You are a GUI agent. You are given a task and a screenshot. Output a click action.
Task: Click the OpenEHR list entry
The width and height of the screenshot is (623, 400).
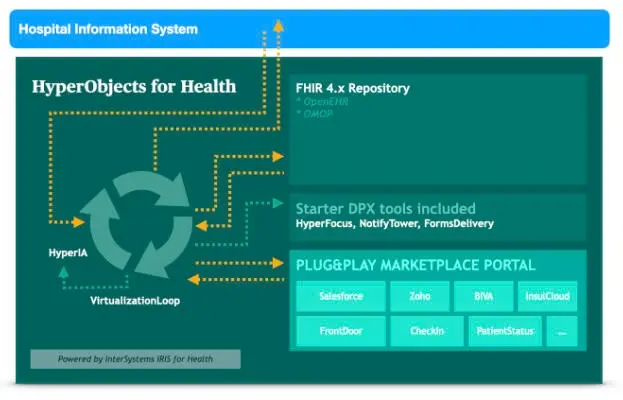click(x=322, y=102)
